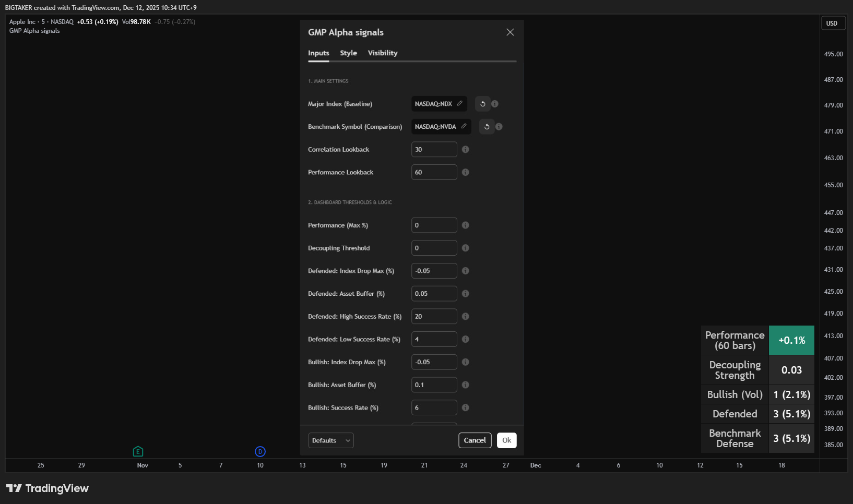Click the Nov date label on time axis

pos(143,465)
